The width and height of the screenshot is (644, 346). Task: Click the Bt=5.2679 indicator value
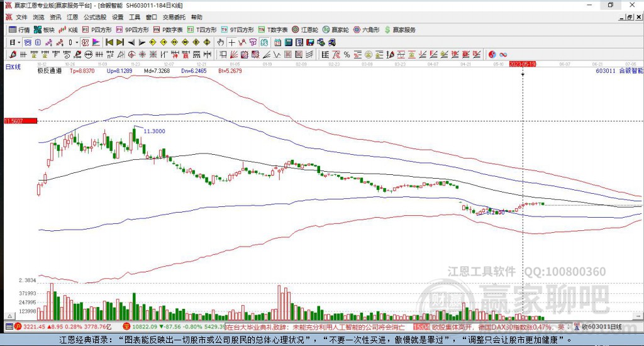pyautogui.click(x=230, y=70)
